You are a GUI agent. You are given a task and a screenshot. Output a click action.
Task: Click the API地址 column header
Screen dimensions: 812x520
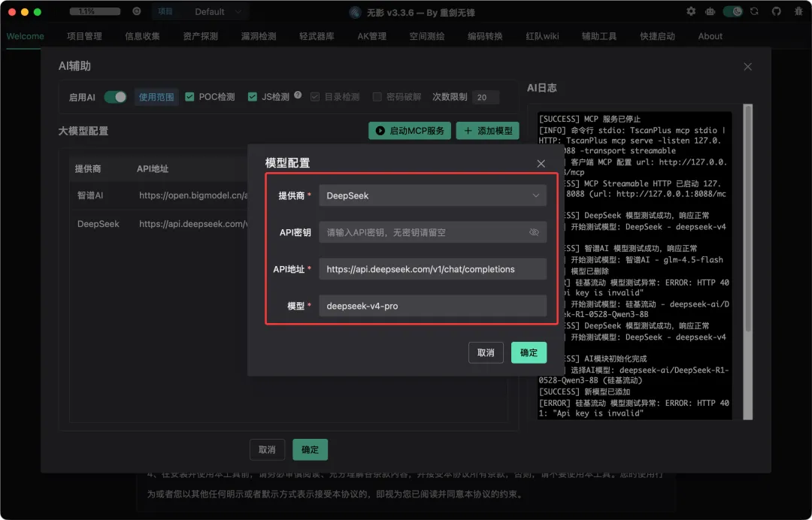click(152, 168)
